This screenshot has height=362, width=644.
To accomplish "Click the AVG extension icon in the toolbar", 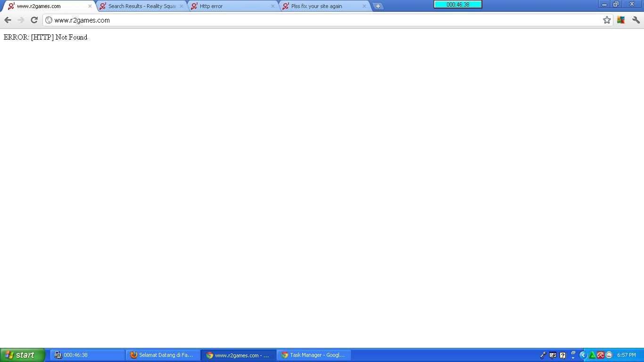I will click(x=621, y=20).
